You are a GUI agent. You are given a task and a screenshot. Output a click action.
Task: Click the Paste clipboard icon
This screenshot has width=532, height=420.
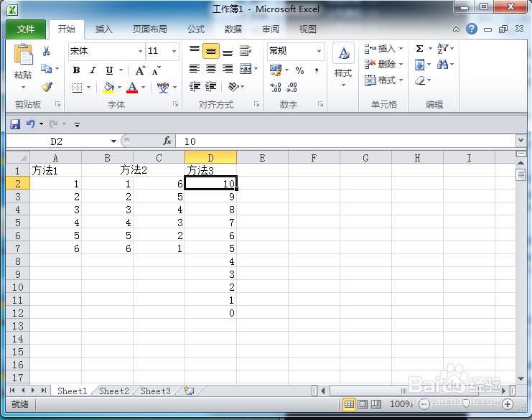23,55
